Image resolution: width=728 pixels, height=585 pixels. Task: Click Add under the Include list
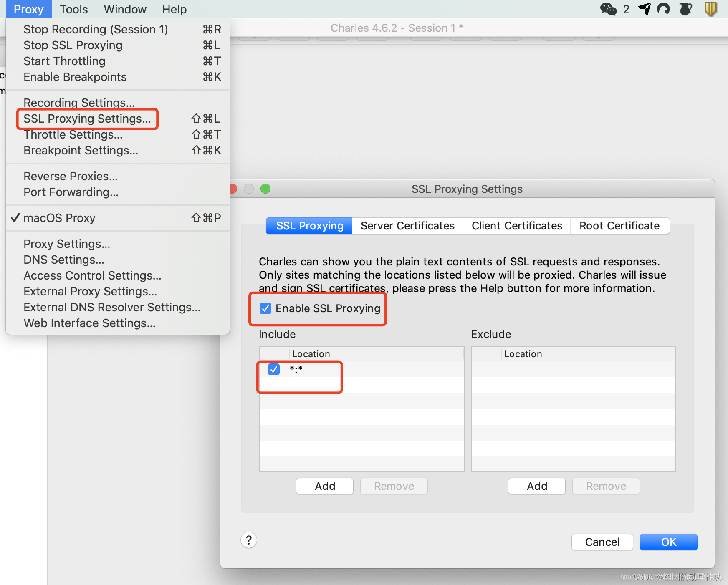(x=325, y=486)
